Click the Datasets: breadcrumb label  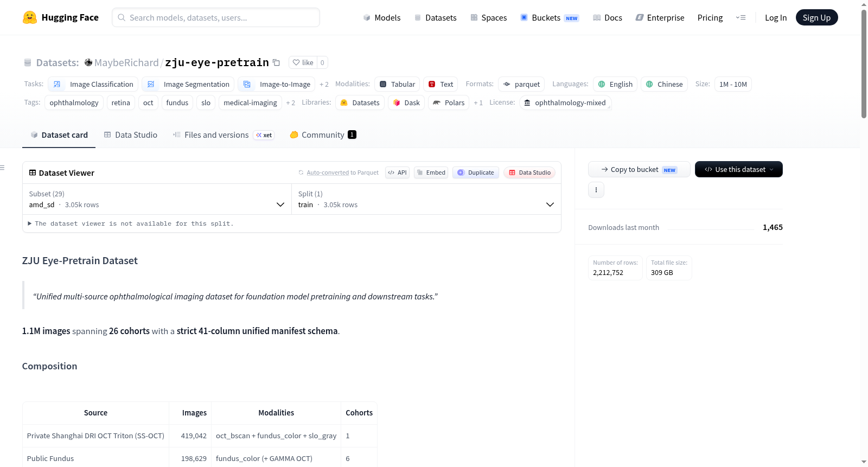tap(58, 62)
